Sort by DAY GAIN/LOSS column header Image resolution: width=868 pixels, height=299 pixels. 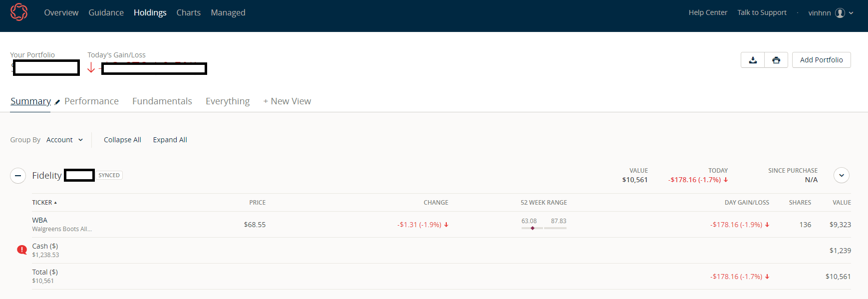coord(747,203)
